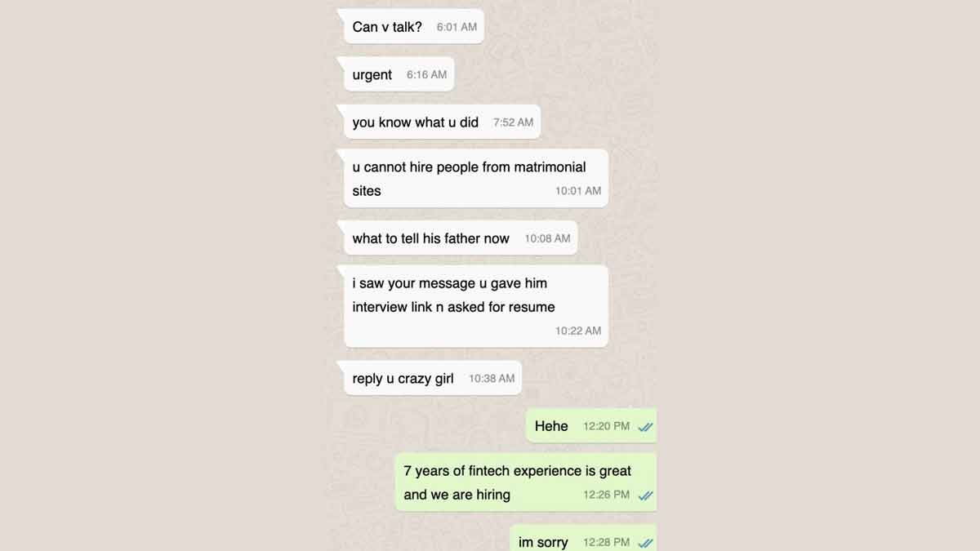Viewport: 980px width, 551px height.
Task: Click the 6:01 AM timestamp
Action: pyautogui.click(x=457, y=27)
